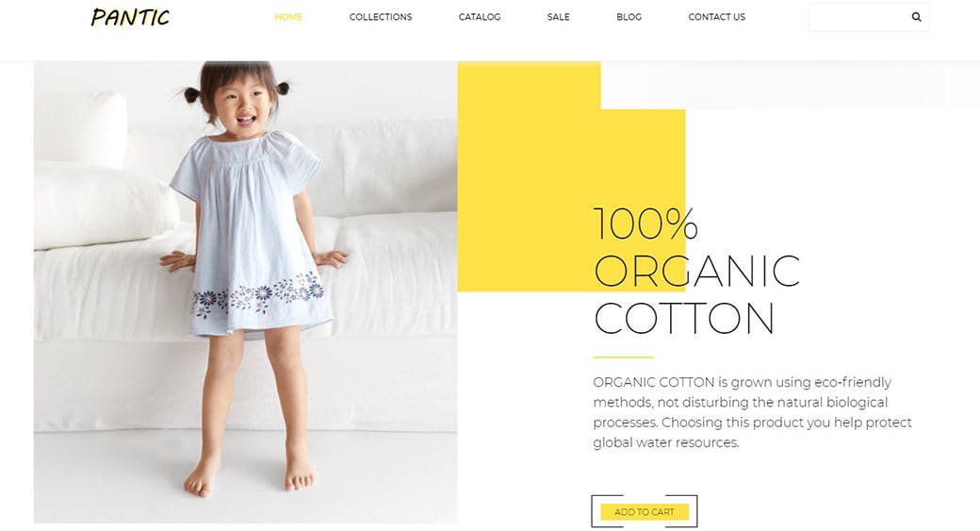Click the yellow divider line under the heading
The image size is (980, 531).
click(x=623, y=357)
